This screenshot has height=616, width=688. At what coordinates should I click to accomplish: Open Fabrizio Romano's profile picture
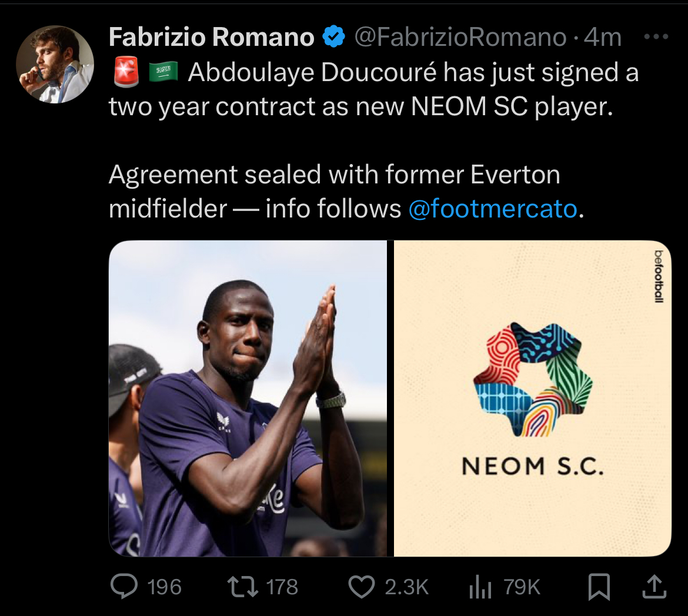(54, 65)
